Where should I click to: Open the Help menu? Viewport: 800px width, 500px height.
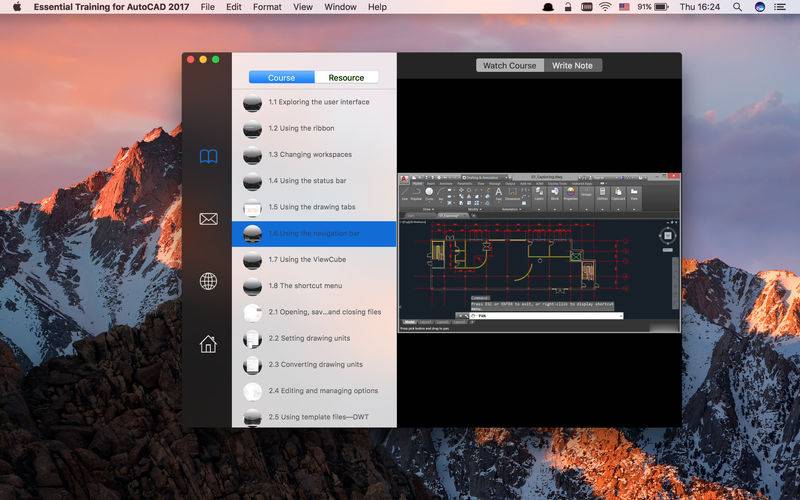click(x=377, y=7)
